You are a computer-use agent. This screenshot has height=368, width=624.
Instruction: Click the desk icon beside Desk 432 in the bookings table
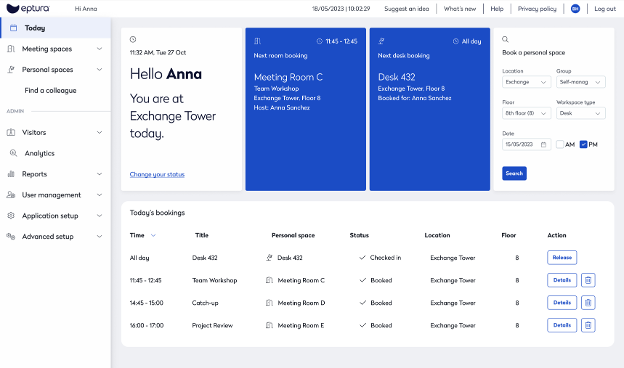269,258
